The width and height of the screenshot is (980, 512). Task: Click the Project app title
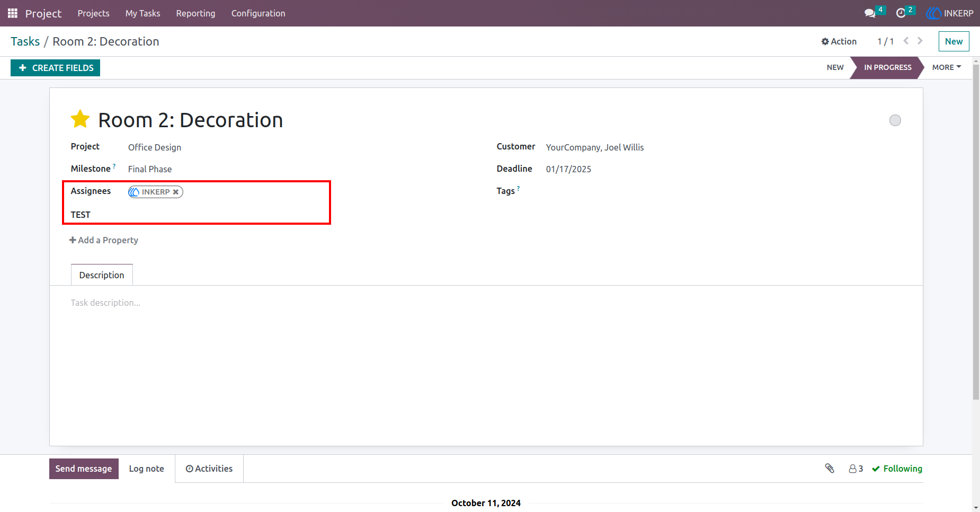pos(43,13)
